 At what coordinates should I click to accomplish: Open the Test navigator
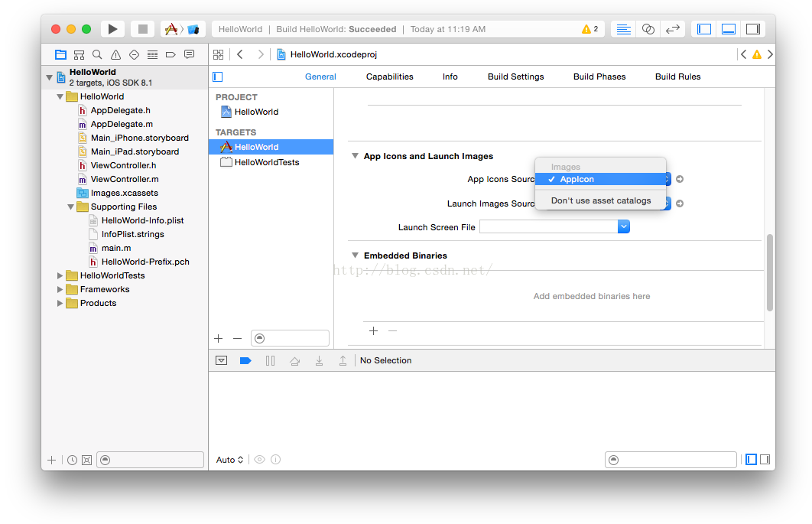click(134, 54)
